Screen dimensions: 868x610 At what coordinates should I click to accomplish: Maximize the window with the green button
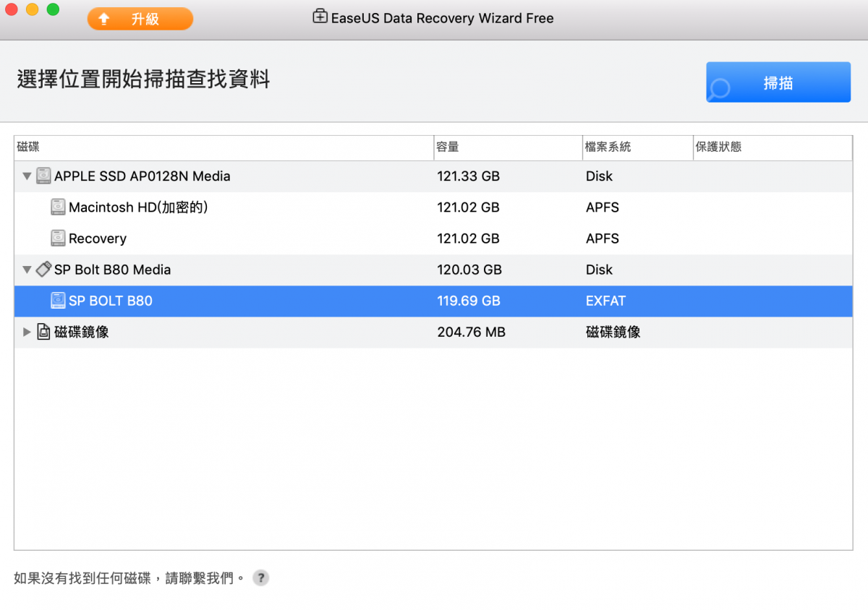tap(53, 9)
